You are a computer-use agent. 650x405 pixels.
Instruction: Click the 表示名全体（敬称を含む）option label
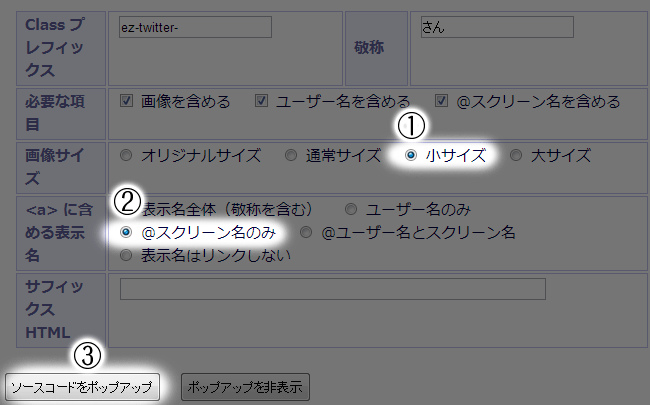(x=227, y=210)
